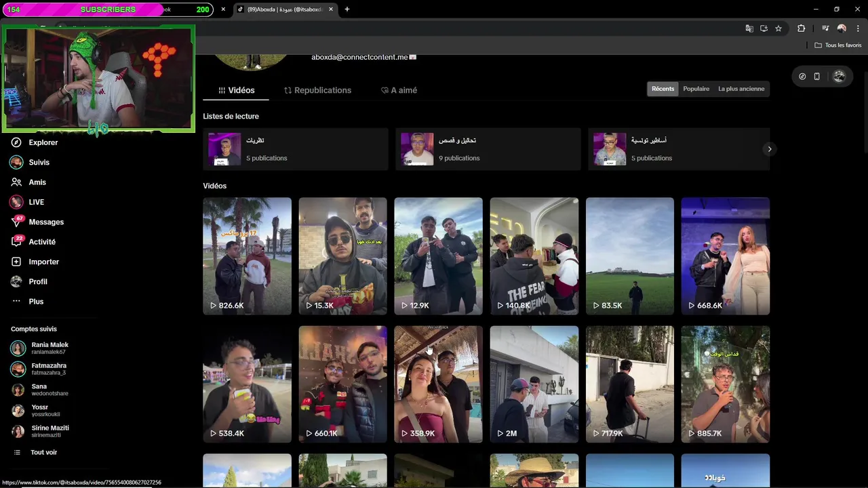Open the video with 885.7K views

pos(725,384)
